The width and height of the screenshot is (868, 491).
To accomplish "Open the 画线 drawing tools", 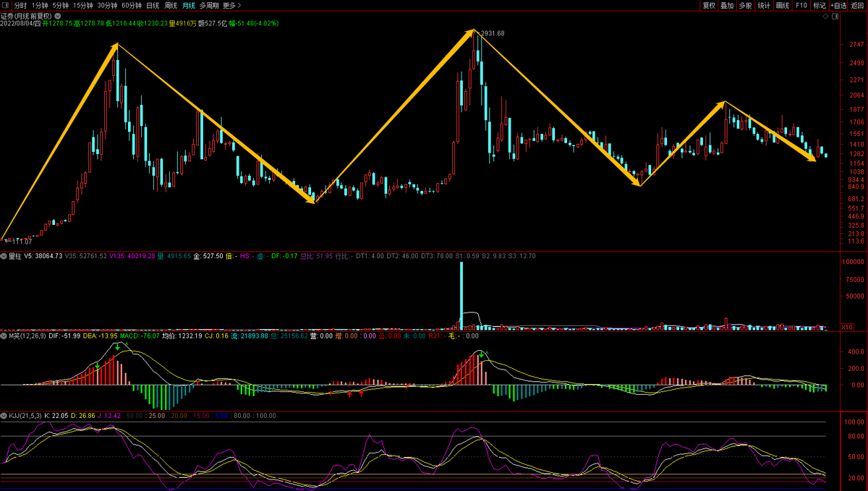I will 783,5.
